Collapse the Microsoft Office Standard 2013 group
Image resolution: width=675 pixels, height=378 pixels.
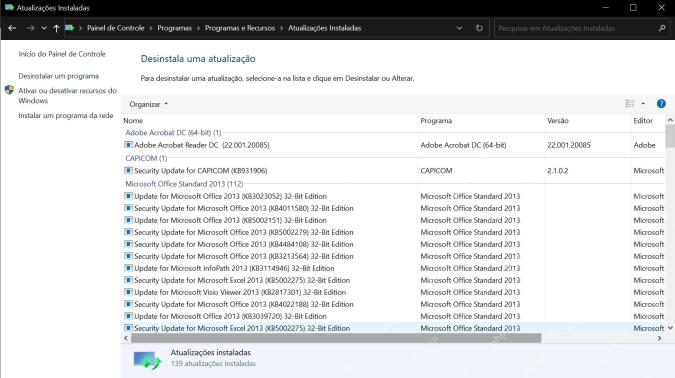[184, 184]
